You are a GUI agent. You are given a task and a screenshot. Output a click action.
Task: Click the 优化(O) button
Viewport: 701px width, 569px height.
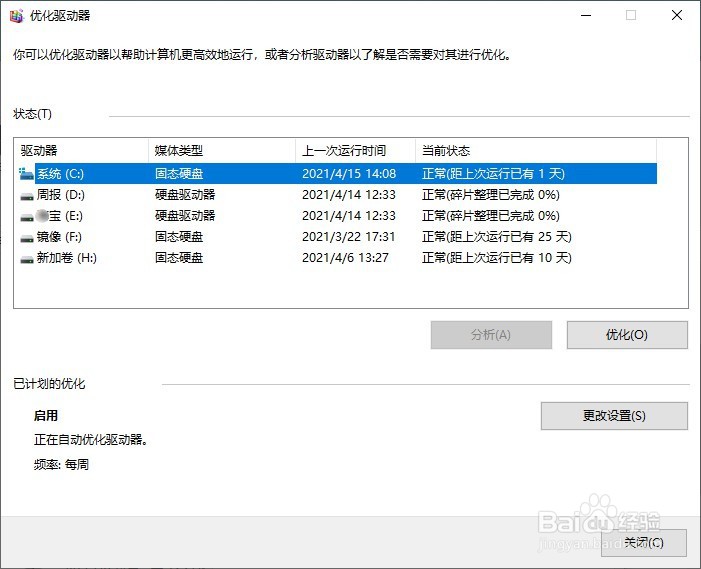coord(627,335)
